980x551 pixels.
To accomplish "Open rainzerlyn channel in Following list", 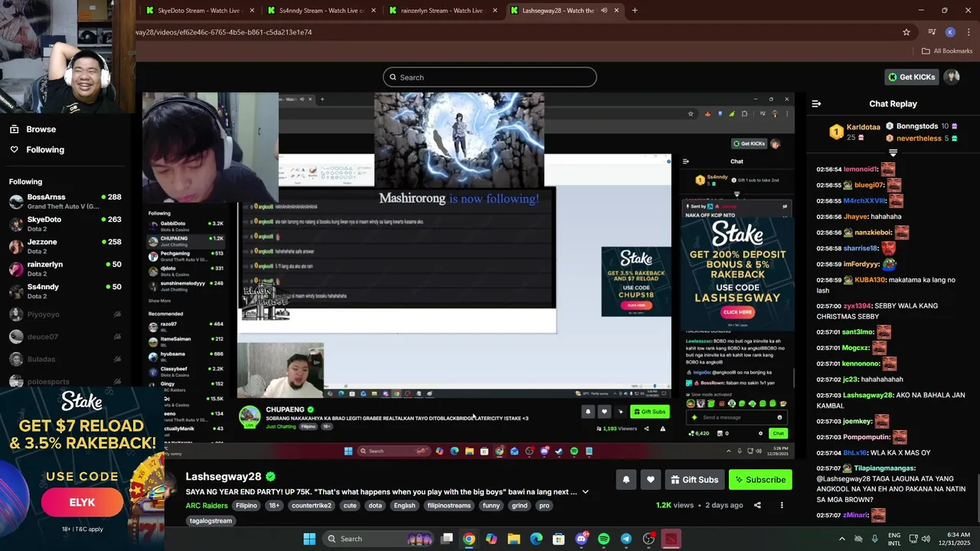I will (65, 269).
